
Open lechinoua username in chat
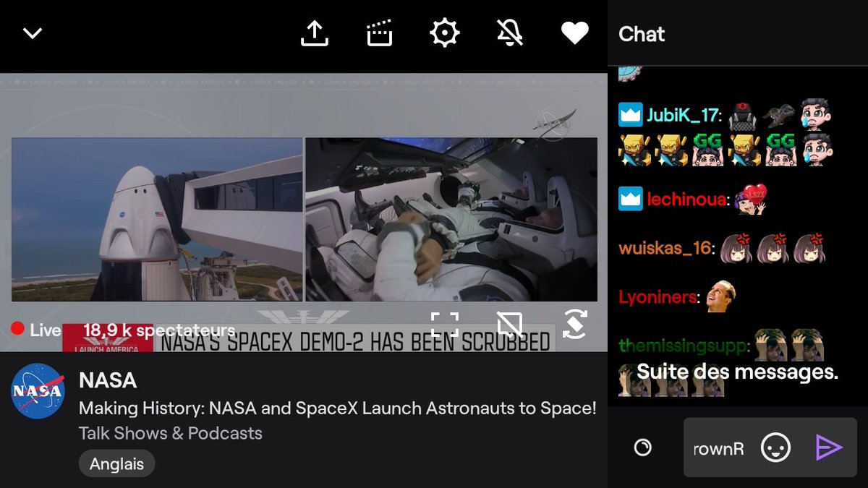click(x=686, y=200)
